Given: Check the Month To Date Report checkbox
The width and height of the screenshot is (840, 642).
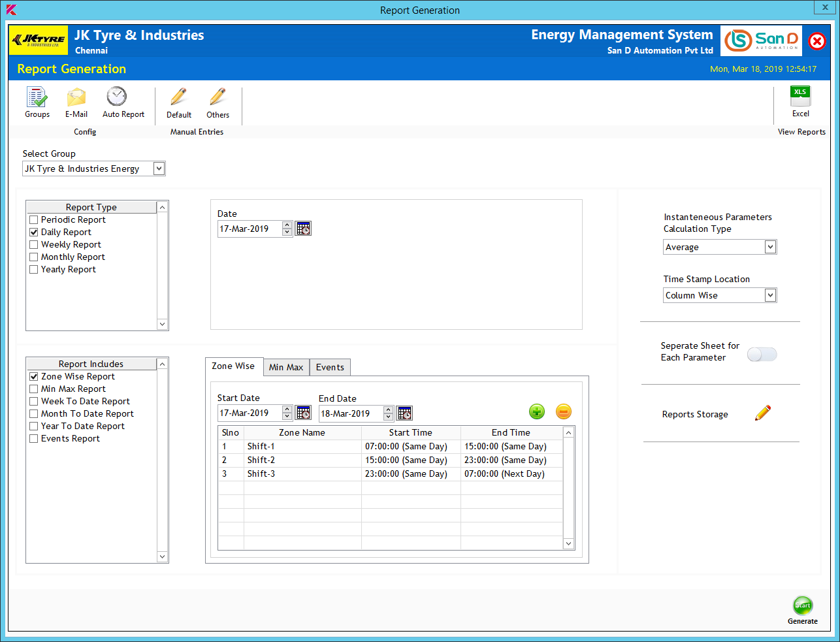Looking at the screenshot, I should [34, 414].
